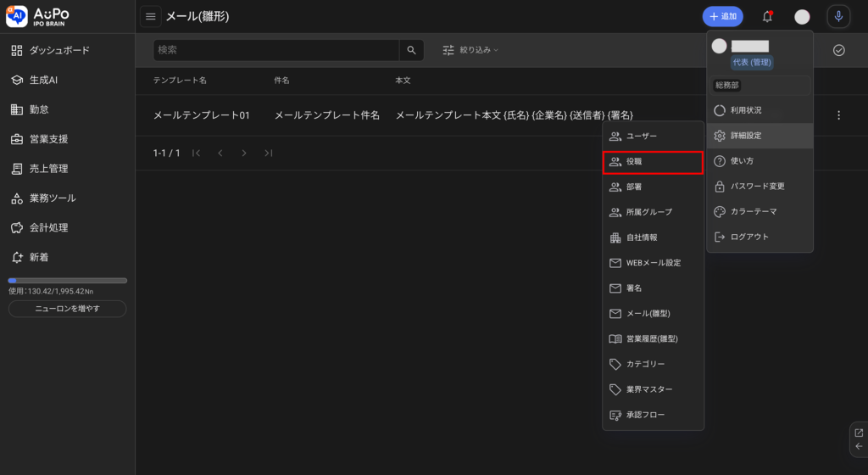
Task: Expand 業務ツール in the sidebar
Action: (x=53, y=198)
